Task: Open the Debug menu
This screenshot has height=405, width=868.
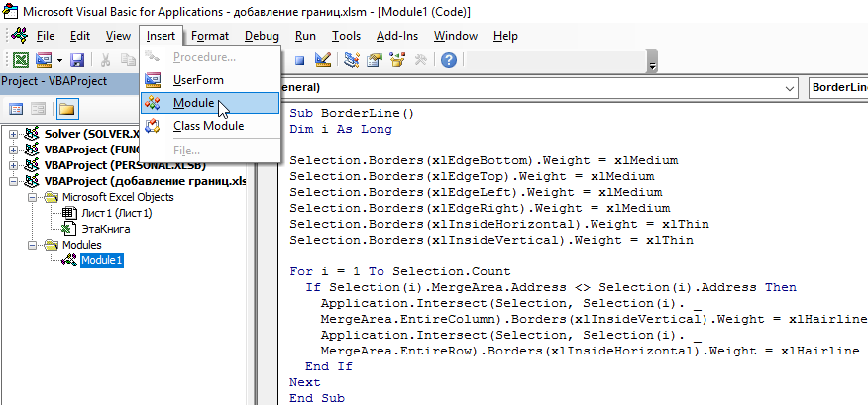Action: pos(262,35)
